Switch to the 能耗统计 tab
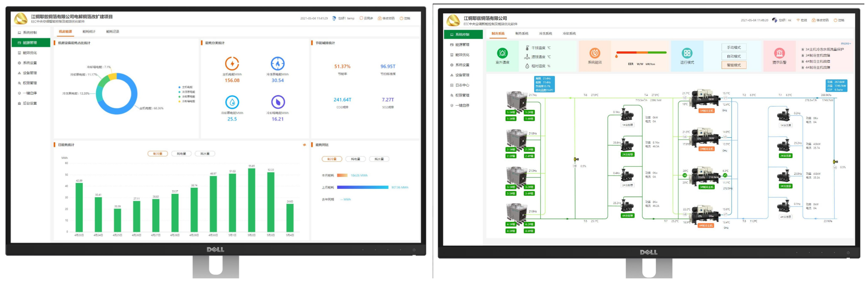868x282 pixels. 89,32
